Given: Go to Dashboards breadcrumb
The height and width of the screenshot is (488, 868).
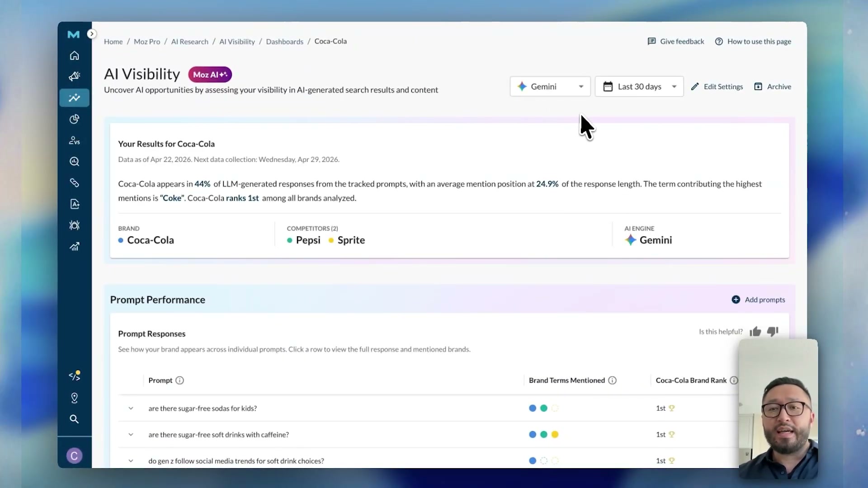Looking at the screenshot, I should point(285,42).
